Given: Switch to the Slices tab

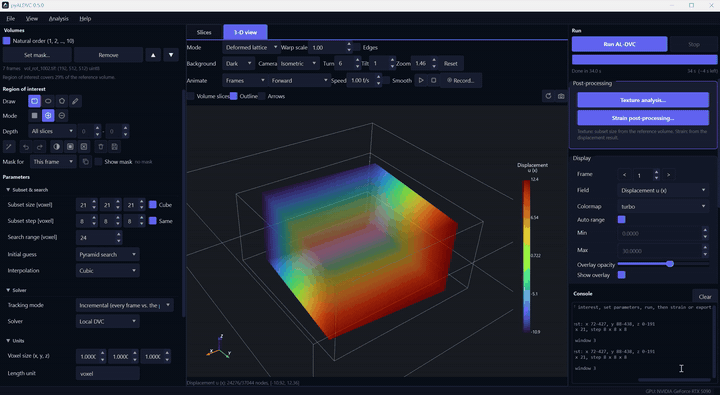Looking at the screenshot, I should coord(204,32).
